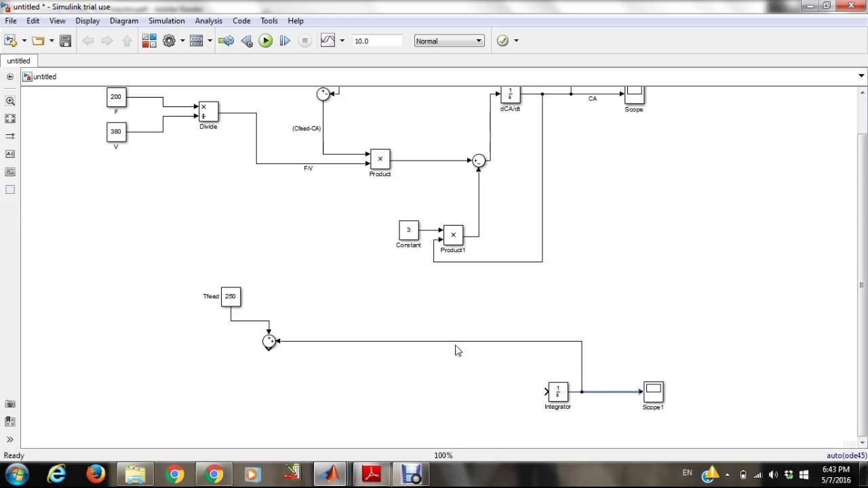
Task: Save the model with the floppy icon
Action: point(65,41)
